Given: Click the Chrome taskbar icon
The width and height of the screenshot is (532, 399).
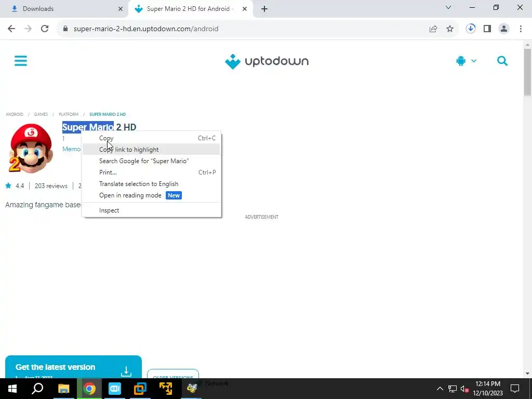Looking at the screenshot, I should pyautogui.click(x=89, y=389).
